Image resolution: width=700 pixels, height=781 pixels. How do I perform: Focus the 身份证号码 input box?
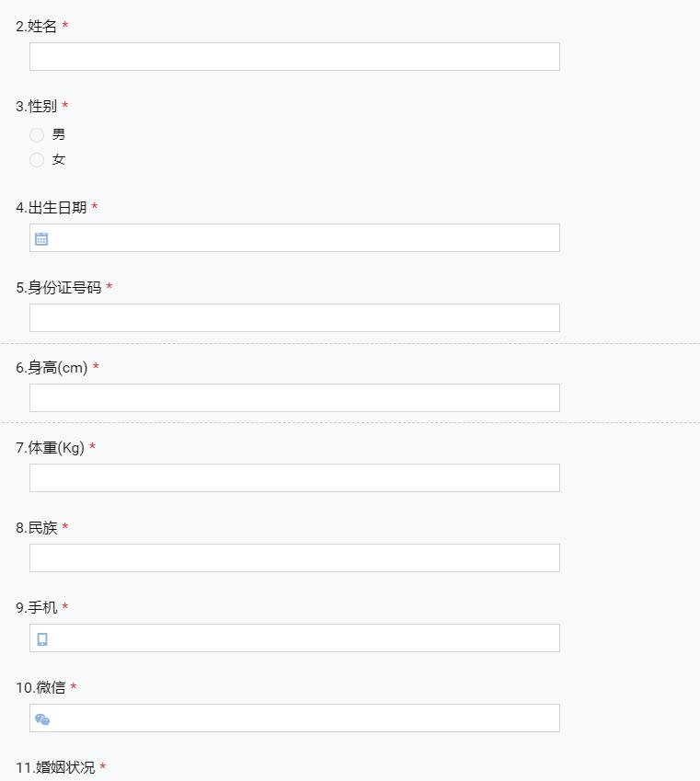coord(294,317)
